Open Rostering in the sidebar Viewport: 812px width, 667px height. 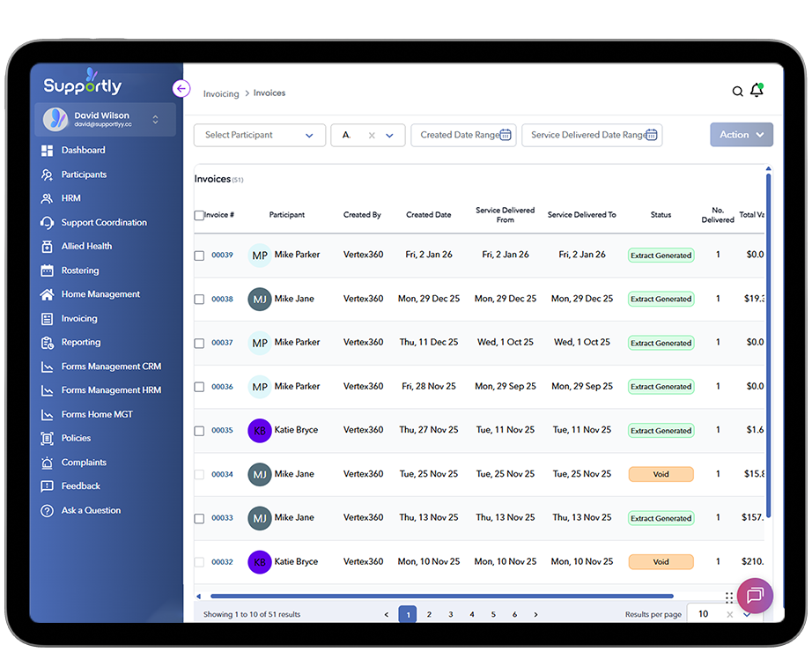tap(80, 271)
